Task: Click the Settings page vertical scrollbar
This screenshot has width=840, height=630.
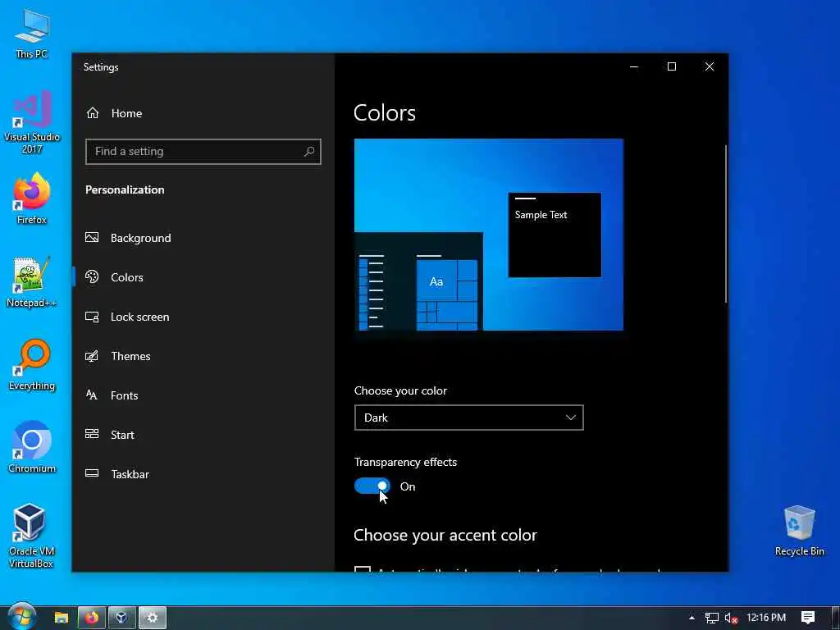Action: pos(726,224)
